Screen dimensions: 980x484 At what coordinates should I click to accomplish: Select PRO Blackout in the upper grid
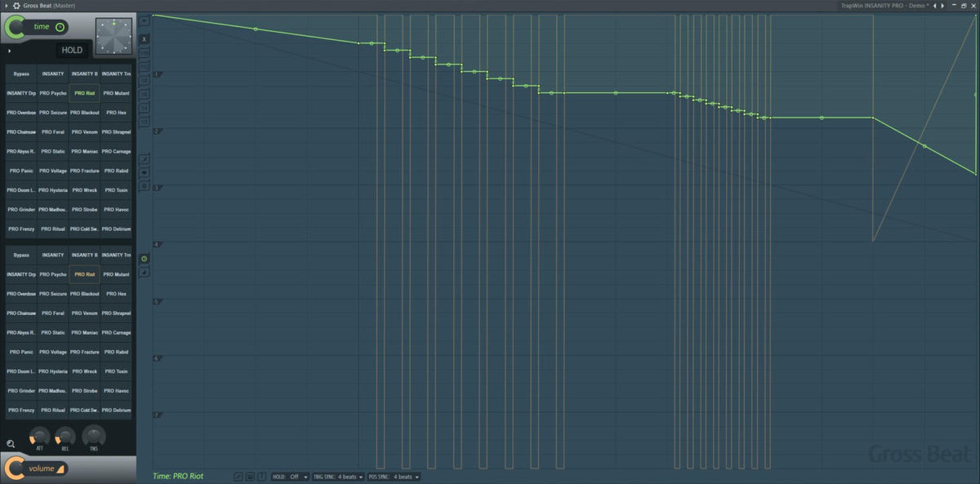[85, 113]
